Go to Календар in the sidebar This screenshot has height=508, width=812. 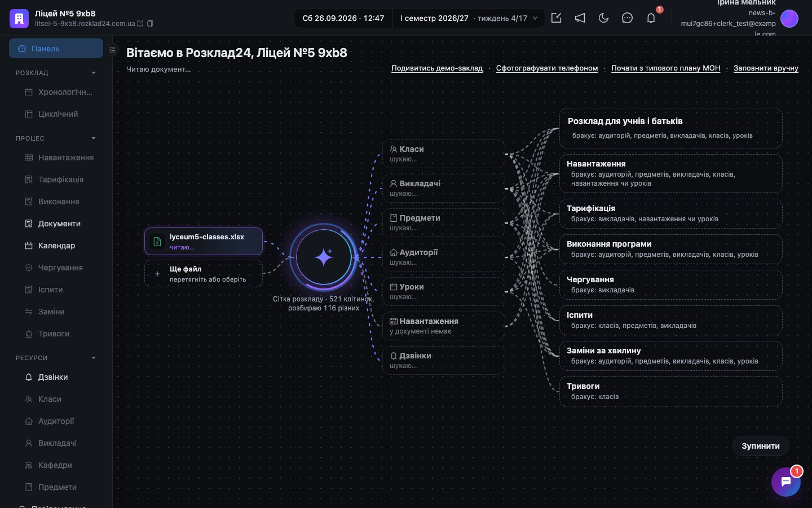(x=56, y=246)
